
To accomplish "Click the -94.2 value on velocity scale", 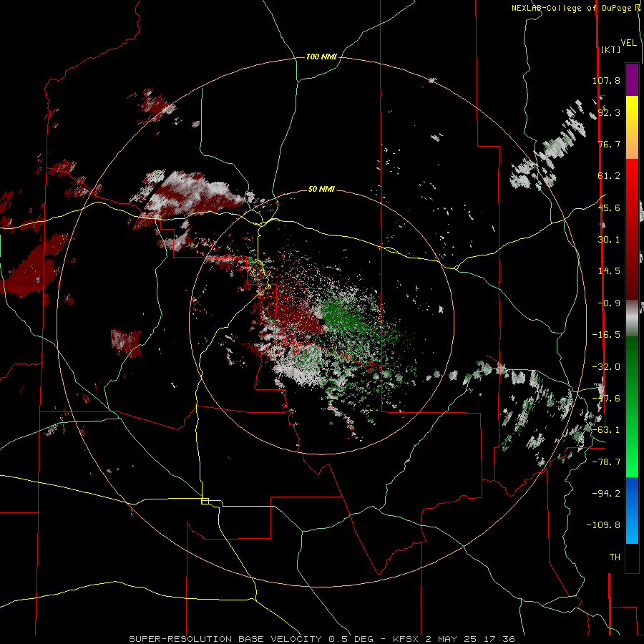I will click(x=606, y=494).
